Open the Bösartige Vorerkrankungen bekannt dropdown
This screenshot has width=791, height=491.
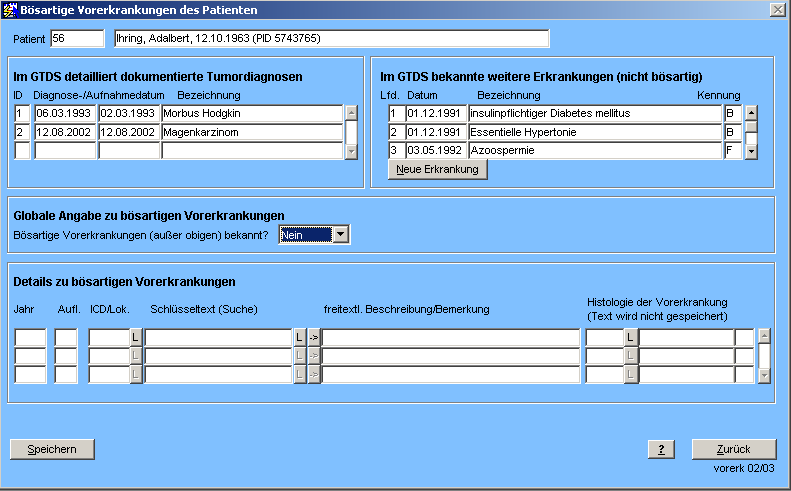pyautogui.click(x=341, y=235)
